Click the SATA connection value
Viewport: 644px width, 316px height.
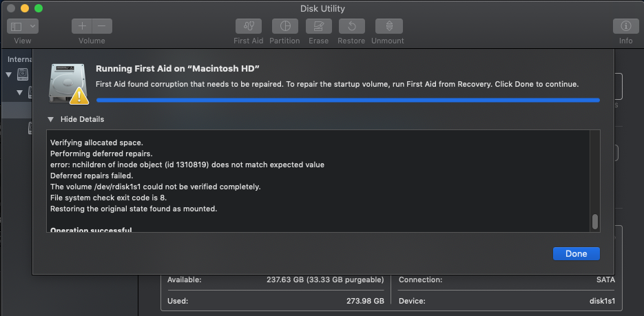point(605,280)
